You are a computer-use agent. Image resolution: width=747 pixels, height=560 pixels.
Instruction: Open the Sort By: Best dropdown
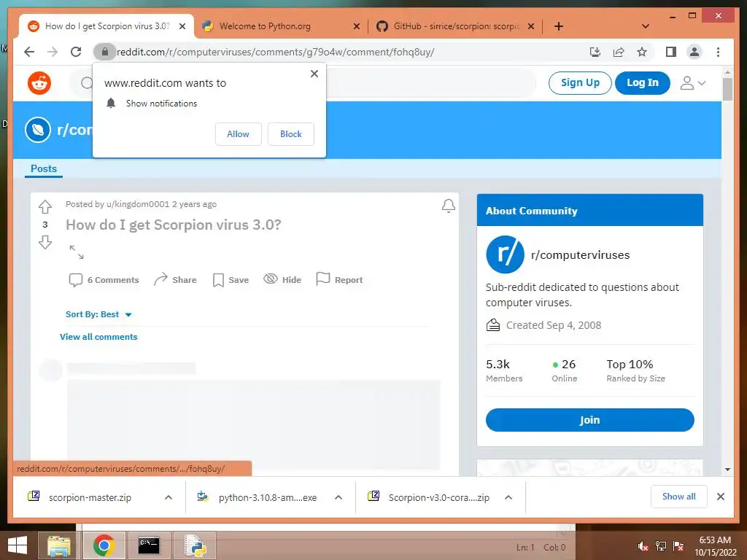tap(98, 314)
